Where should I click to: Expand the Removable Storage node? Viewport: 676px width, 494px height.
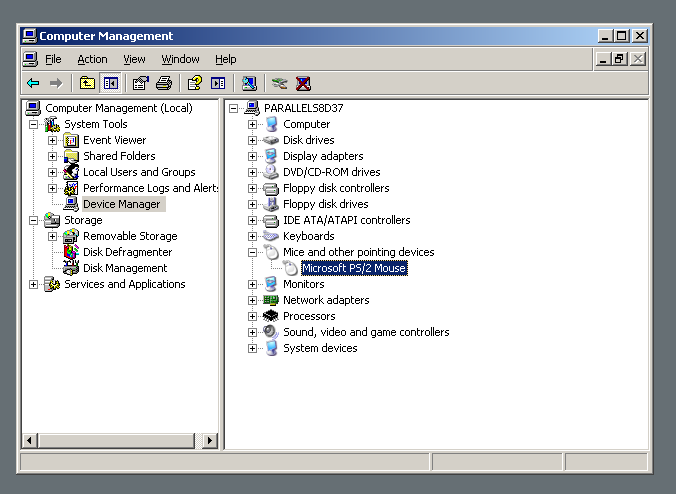pos(52,237)
